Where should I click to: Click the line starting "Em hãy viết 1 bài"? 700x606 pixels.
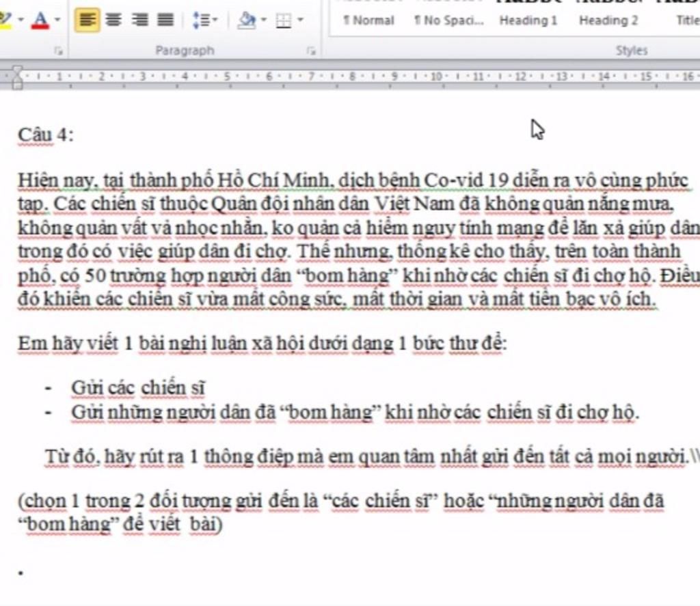pos(262,344)
